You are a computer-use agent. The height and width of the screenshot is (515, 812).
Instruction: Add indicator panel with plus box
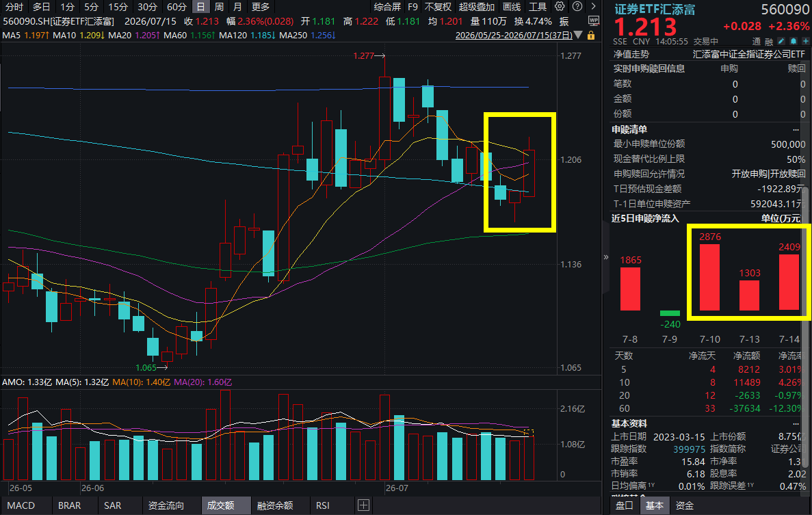(x=363, y=505)
